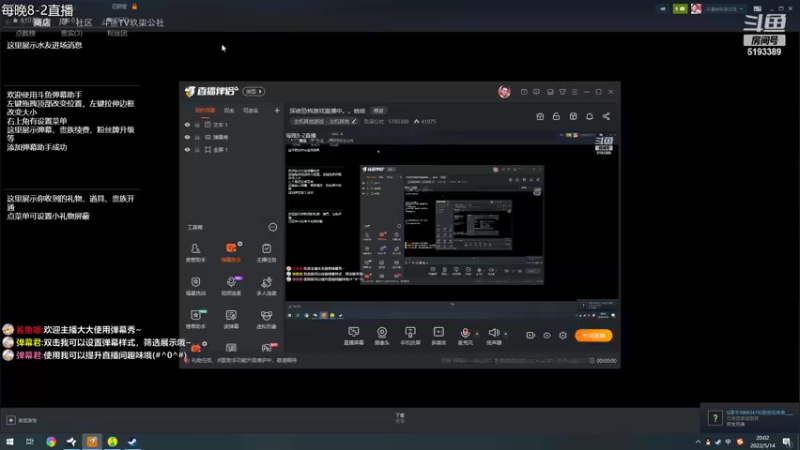Viewport: 800px width, 450px height.
Task: Open the virtual avatar bear tool
Action: 266,319
